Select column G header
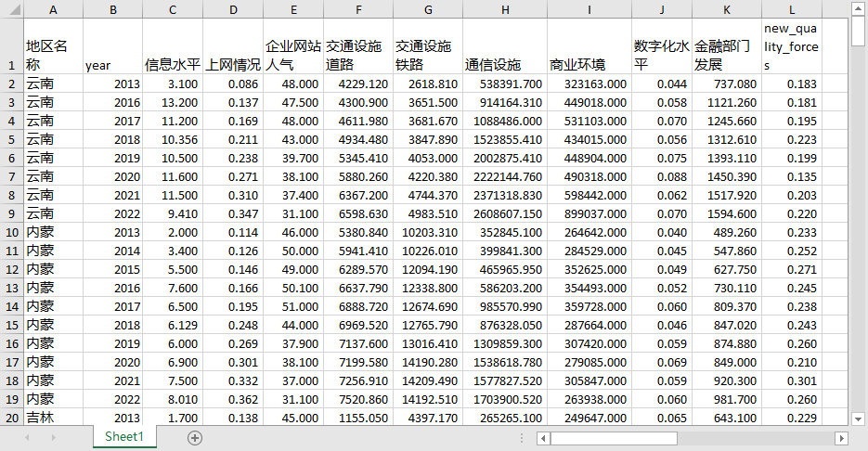868x451 pixels. coord(428,9)
